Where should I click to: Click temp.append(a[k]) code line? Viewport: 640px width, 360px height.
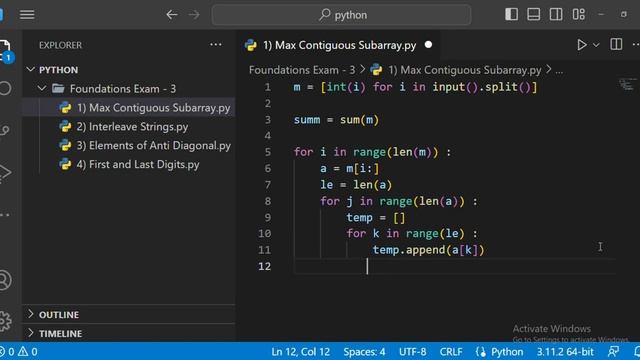click(428, 250)
